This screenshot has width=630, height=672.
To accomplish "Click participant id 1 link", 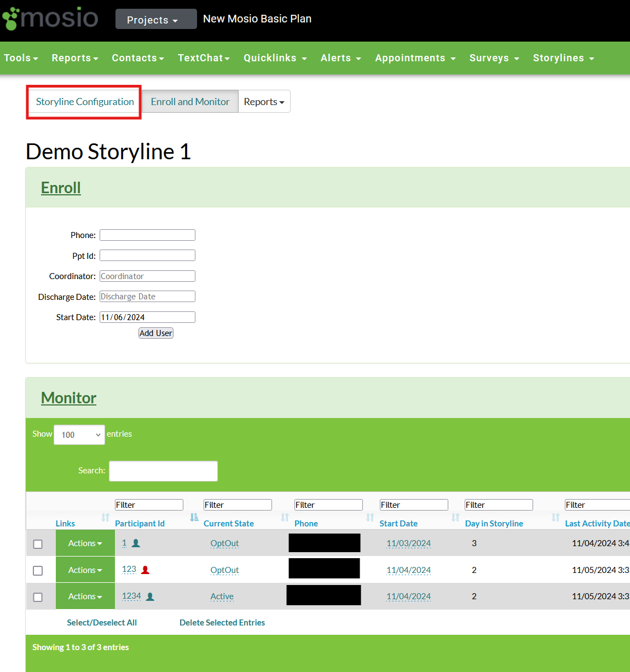I will (x=124, y=543).
